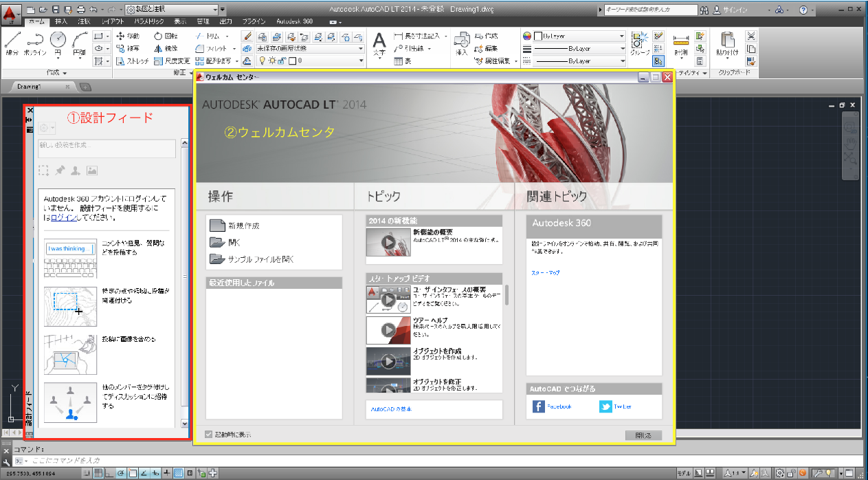Viewport: 868px width, 480px height.
Task: Click the Print icon in quick access toolbar
Action: (x=80, y=10)
